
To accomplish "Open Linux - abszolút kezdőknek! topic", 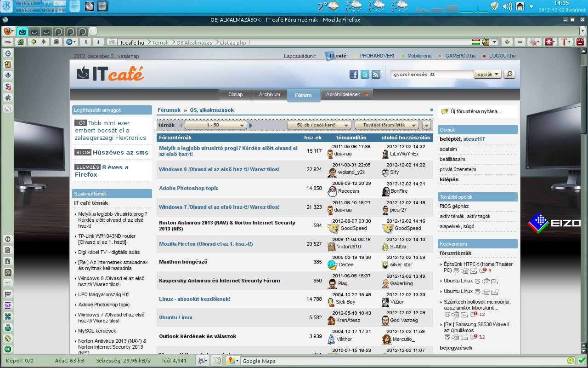I will pos(195,299).
